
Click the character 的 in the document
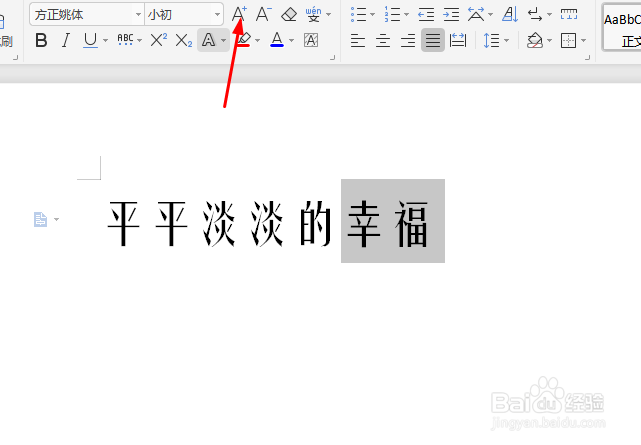pos(316,224)
